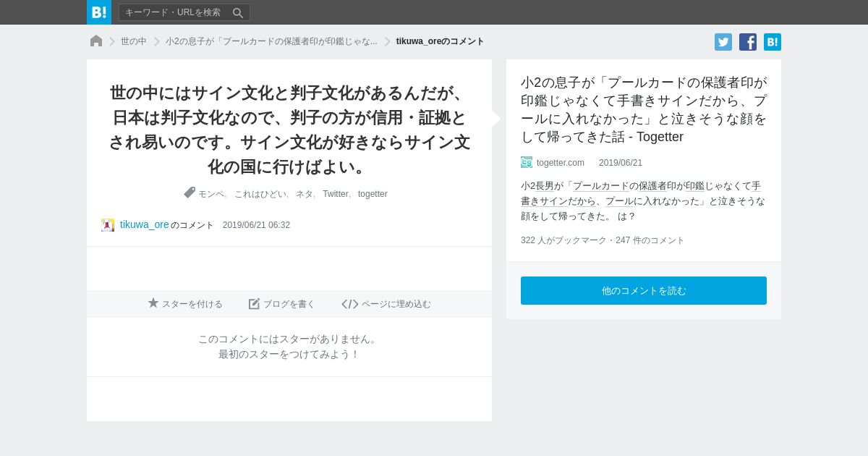This screenshot has height=456, width=868.
Task: Write a blog with ブログを書く
Action: pyautogui.click(x=282, y=304)
